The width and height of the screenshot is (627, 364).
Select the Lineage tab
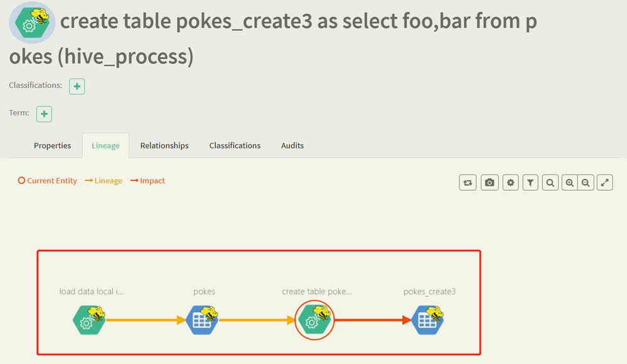coord(105,146)
